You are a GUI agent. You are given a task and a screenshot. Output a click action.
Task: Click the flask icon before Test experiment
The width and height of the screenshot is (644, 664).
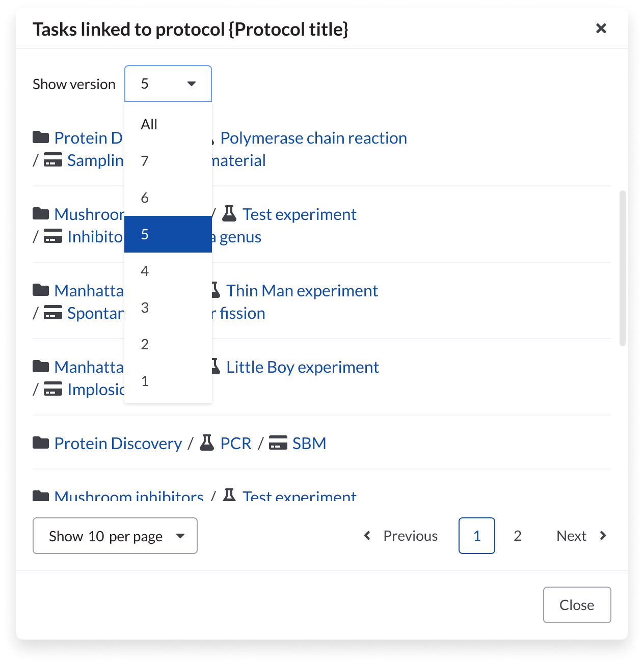click(x=229, y=214)
